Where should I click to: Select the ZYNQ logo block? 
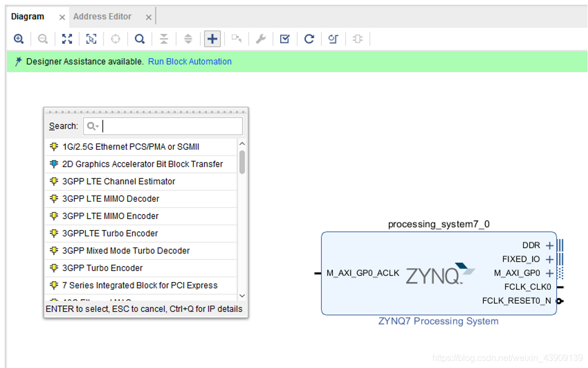440,274
